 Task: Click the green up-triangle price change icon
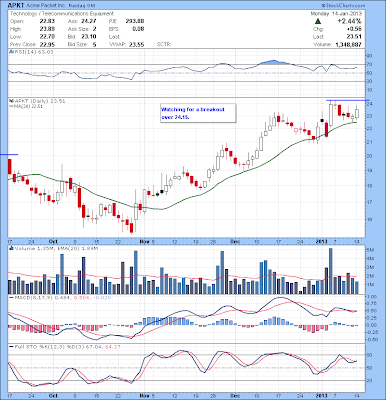click(318, 21)
